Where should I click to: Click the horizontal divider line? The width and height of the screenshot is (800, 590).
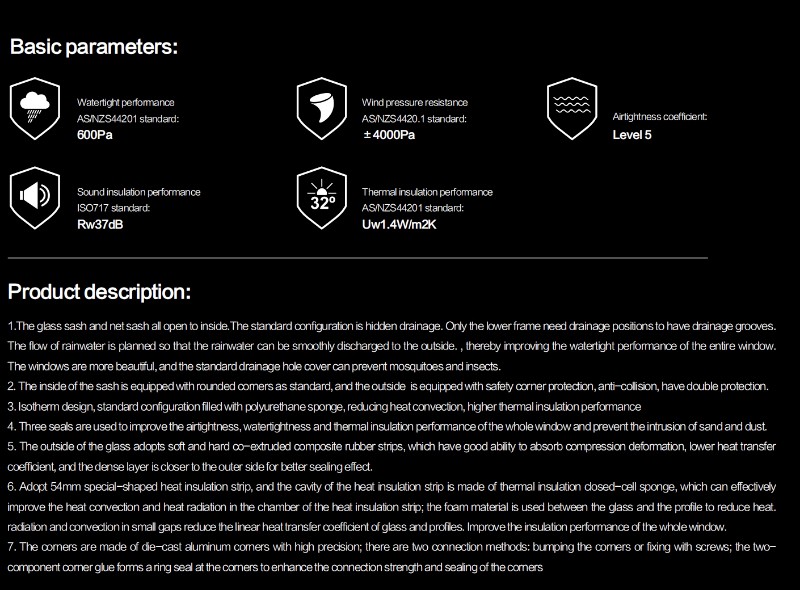358,258
